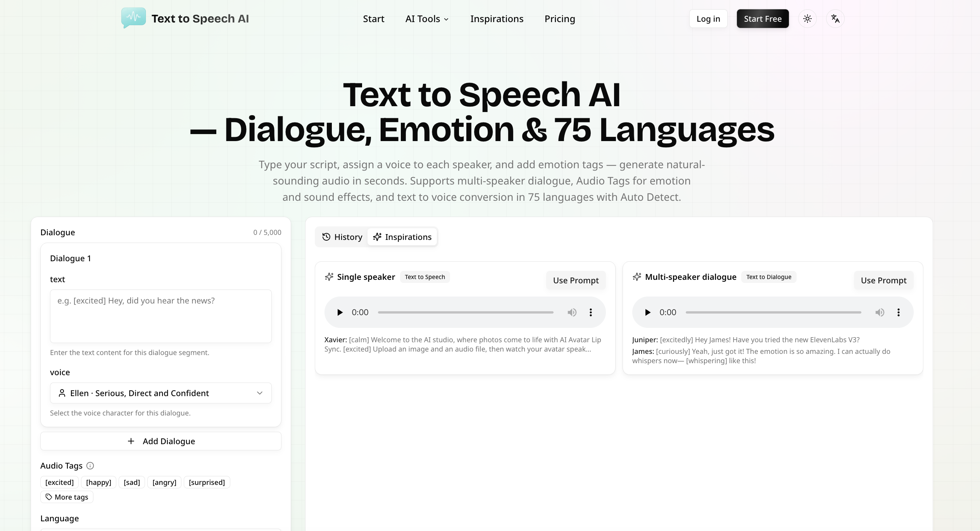Open the Ellen voice selection dropdown
Viewport: 980px width, 531px height.
[161, 393]
